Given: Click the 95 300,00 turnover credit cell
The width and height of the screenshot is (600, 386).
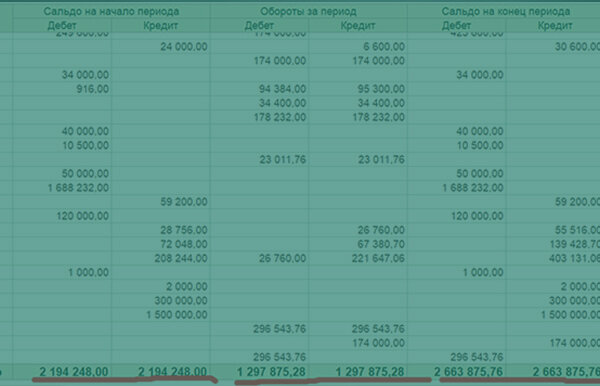Looking at the screenshot, I should click(x=381, y=89).
